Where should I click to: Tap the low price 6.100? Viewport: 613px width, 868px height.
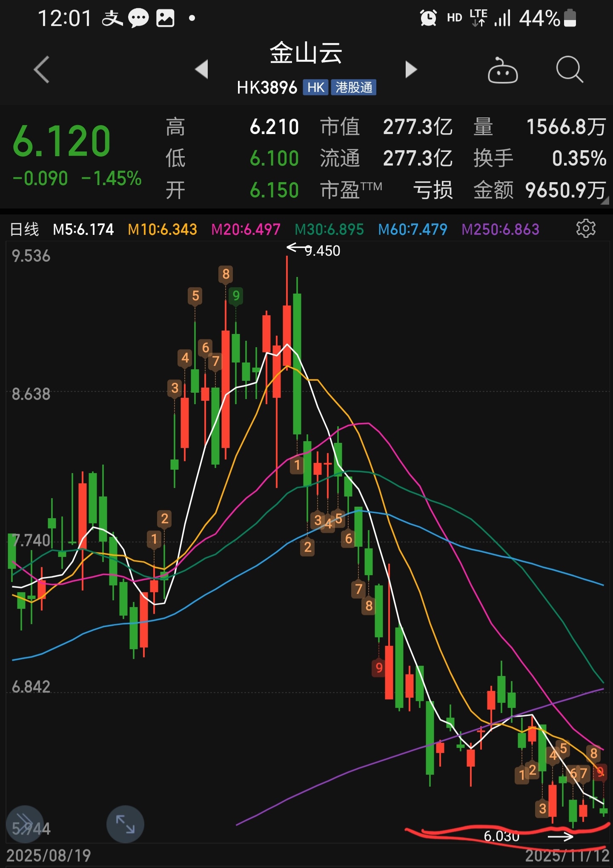pos(275,158)
